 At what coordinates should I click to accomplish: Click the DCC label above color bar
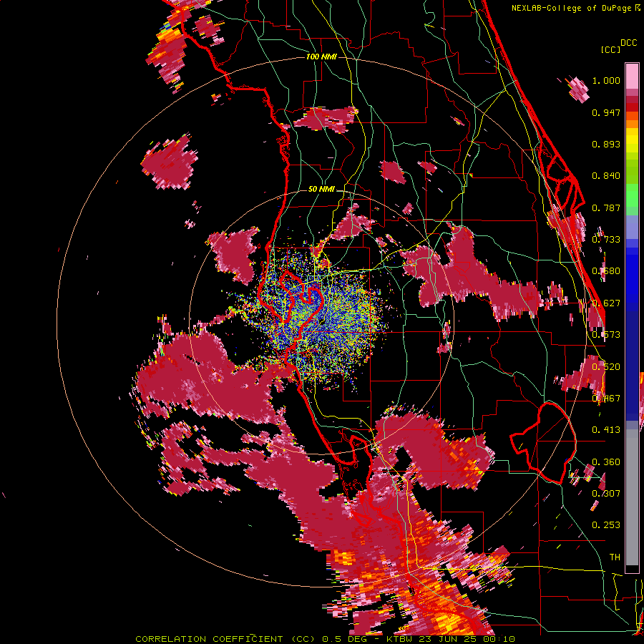tap(629, 43)
